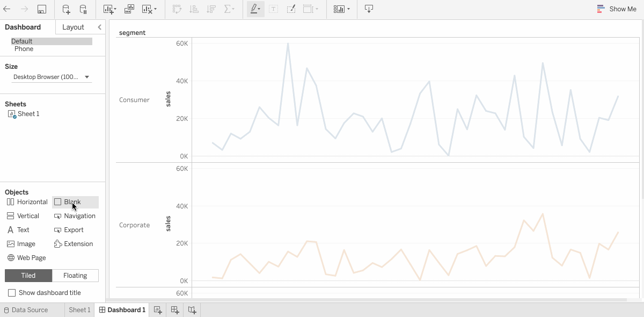Click the New Worksheet tab icon
Viewport: 644px width, 317px height.
[x=158, y=310]
